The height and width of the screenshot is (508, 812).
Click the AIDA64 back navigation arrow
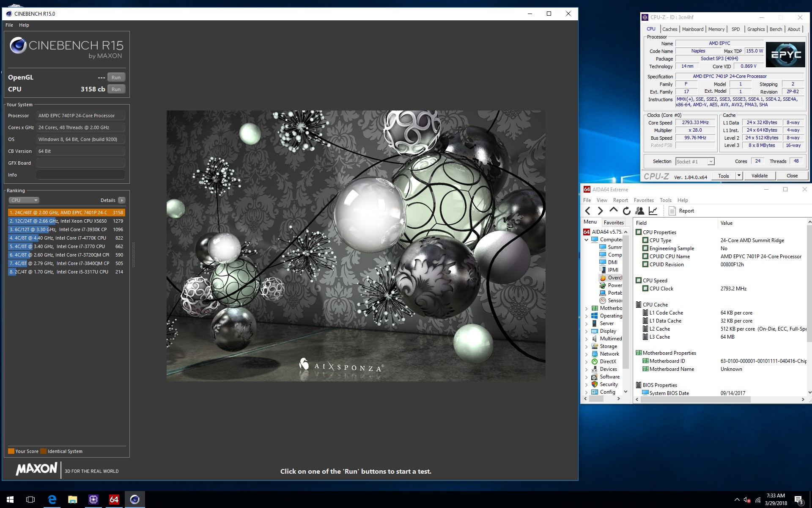point(588,211)
